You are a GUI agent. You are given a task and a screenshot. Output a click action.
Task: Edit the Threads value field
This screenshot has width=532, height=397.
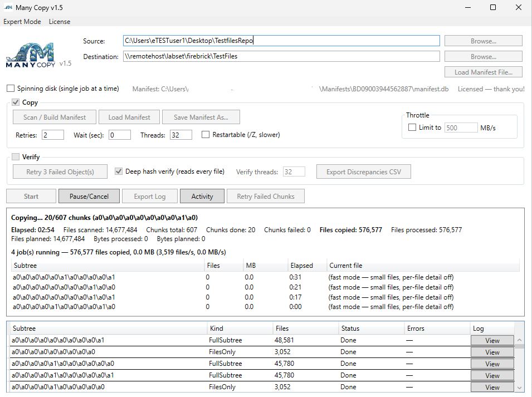click(x=181, y=135)
